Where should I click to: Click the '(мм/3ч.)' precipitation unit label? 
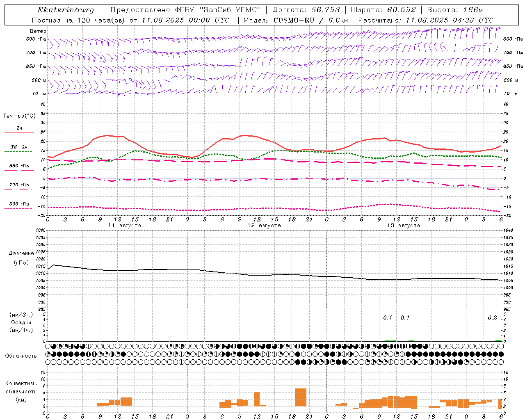pos(21,315)
